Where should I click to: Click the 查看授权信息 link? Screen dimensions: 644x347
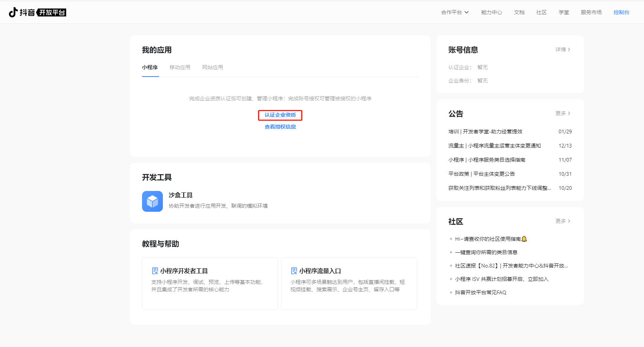coord(280,127)
